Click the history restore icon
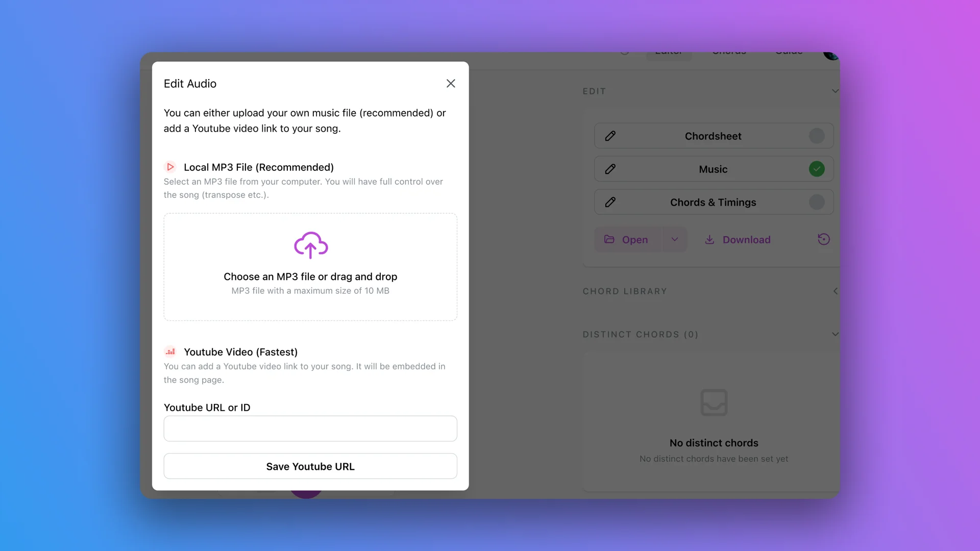Image resolution: width=980 pixels, height=551 pixels. [824, 239]
